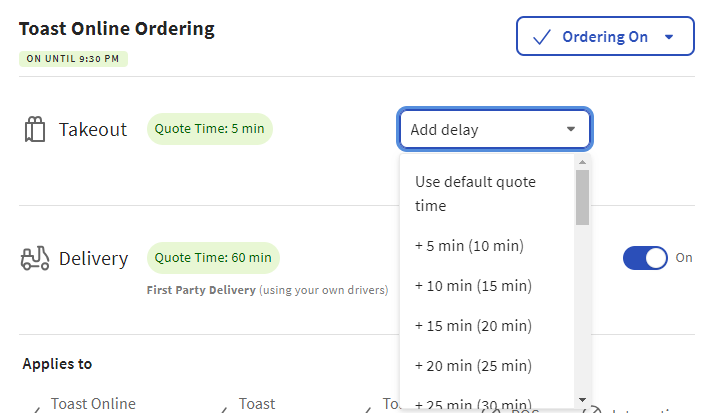Choose the + 5 min (10 min) delay
Image resolution: width=702 pixels, height=413 pixels.
coord(469,246)
